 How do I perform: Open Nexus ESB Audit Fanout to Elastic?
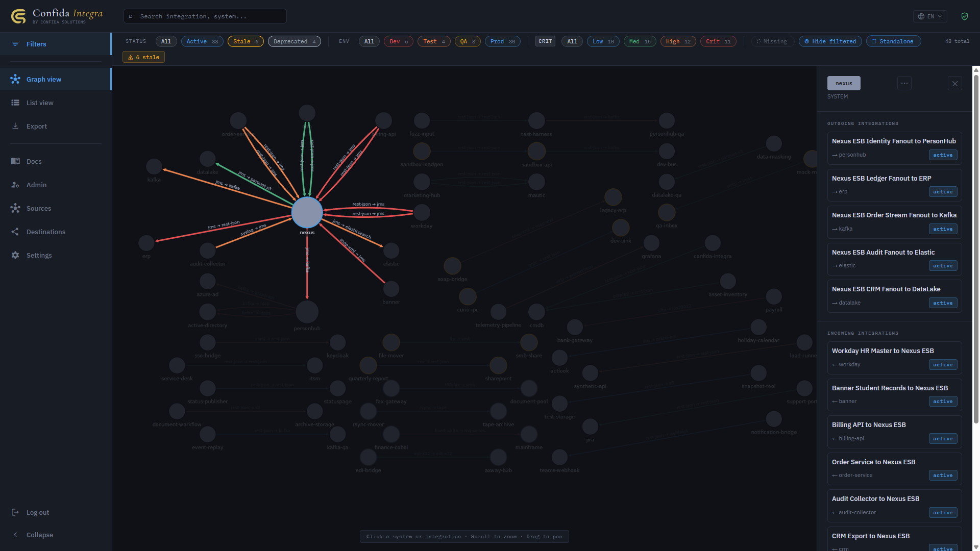coord(894,259)
